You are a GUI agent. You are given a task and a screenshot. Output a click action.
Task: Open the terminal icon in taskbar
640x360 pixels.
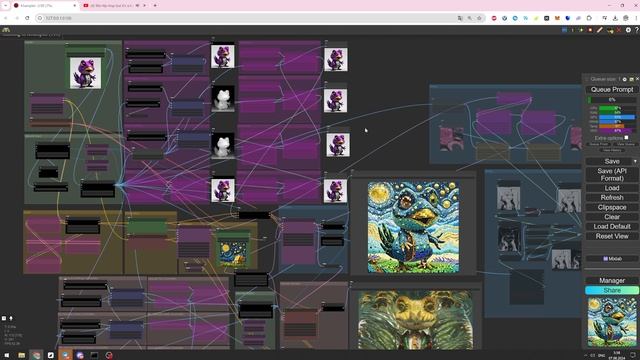tap(94, 356)
